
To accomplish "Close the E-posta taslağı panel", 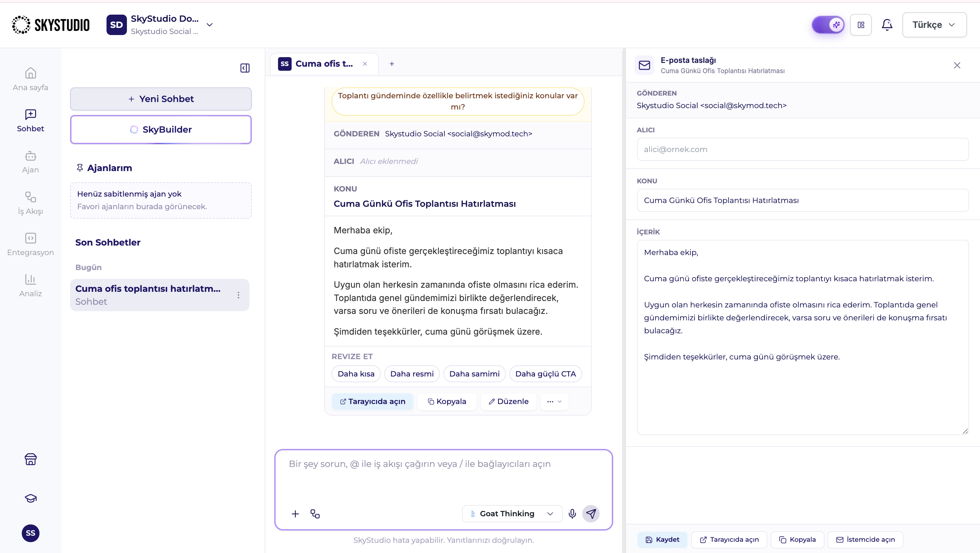I will click(x=957, y=65).
